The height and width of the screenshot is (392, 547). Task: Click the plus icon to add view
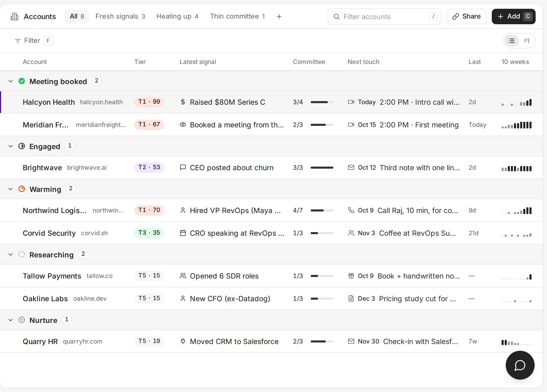[279, 17]
